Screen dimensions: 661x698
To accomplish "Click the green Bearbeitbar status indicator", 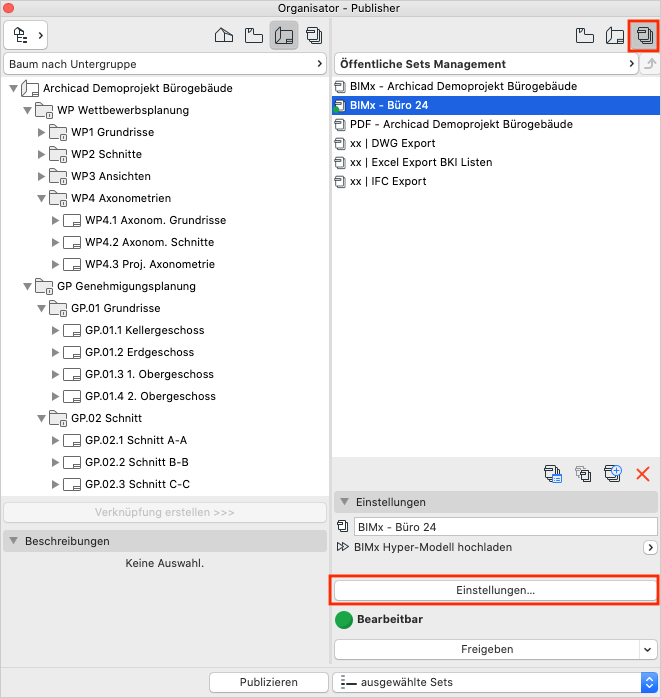I will click(344, 620).
